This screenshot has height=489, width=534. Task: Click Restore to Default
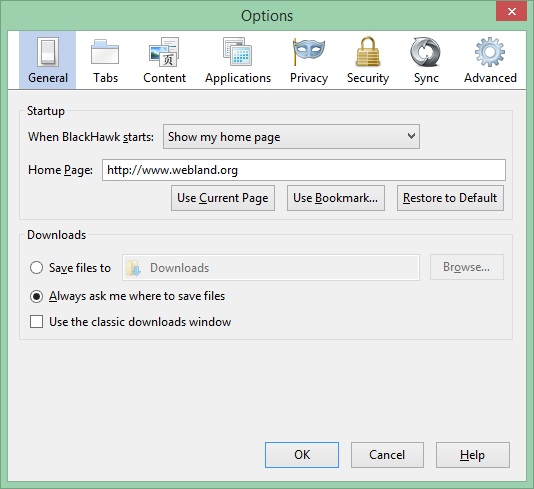tap(450, 198)
